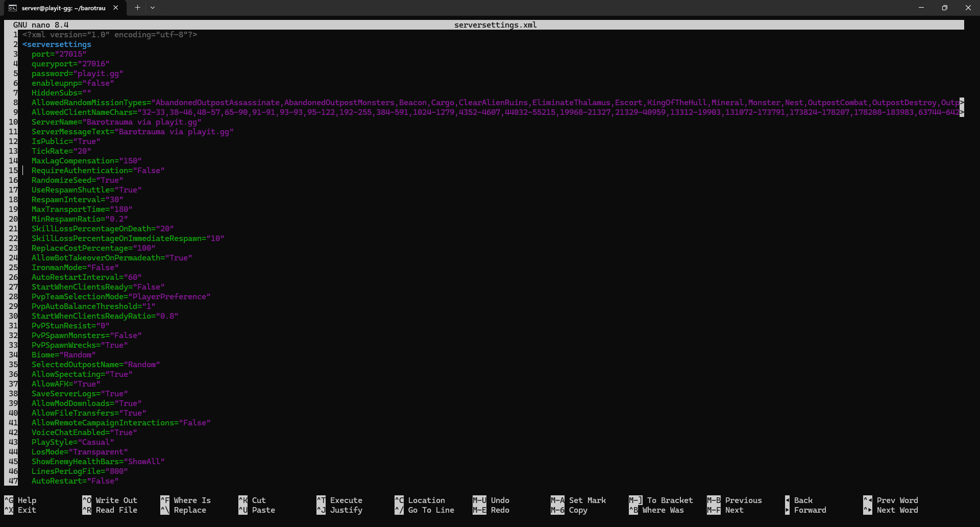Click the VoiceChatEnabled="True" line
The image size is (980, 527).
(84, 433)
